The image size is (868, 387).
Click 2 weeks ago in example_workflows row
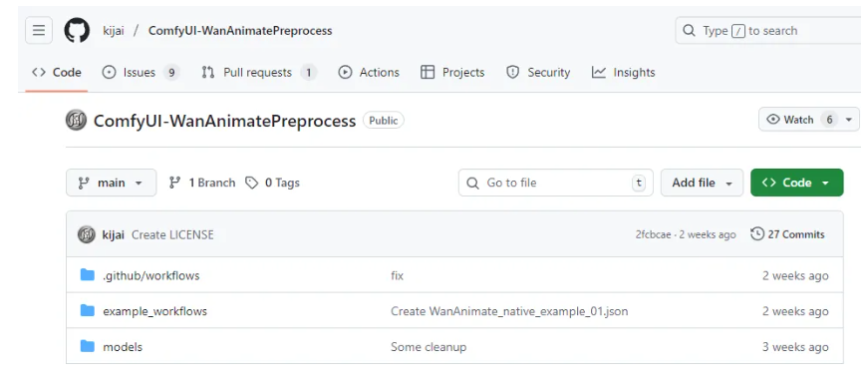coord(795,311)
